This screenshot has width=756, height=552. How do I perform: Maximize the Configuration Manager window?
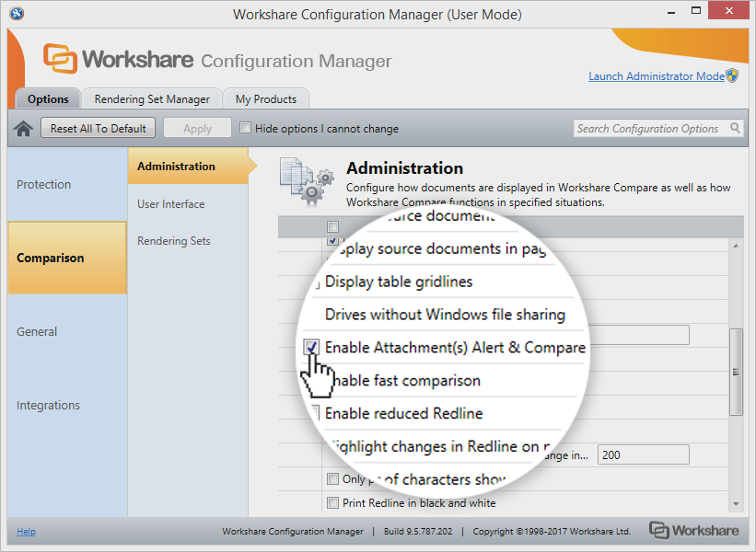coord(696,11)
